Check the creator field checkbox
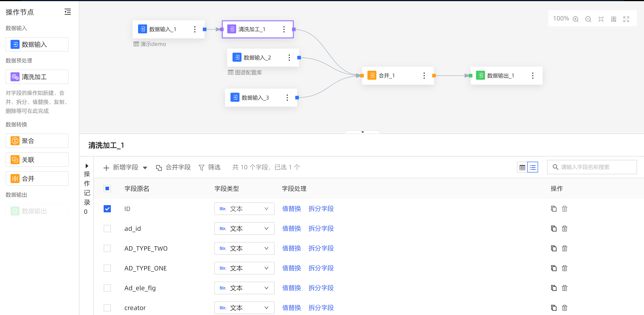This screenshot has width=644, height=315. pos(107,308)
